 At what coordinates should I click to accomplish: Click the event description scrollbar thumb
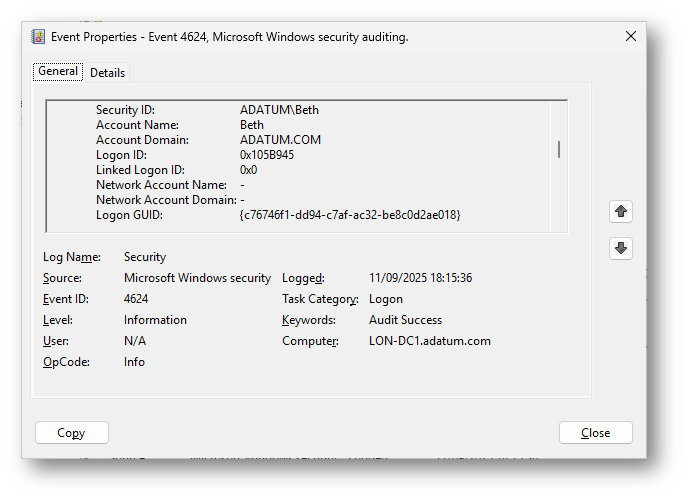click(559, 149)
